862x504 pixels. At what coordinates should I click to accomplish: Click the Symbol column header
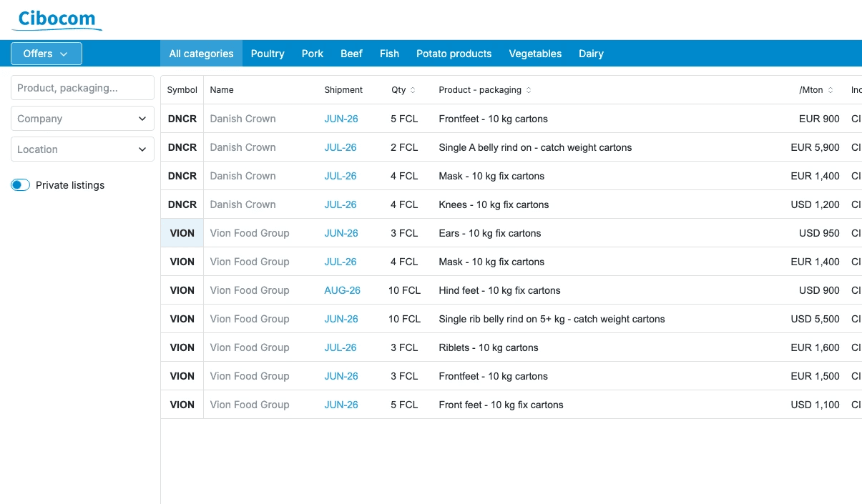[182, 90]
